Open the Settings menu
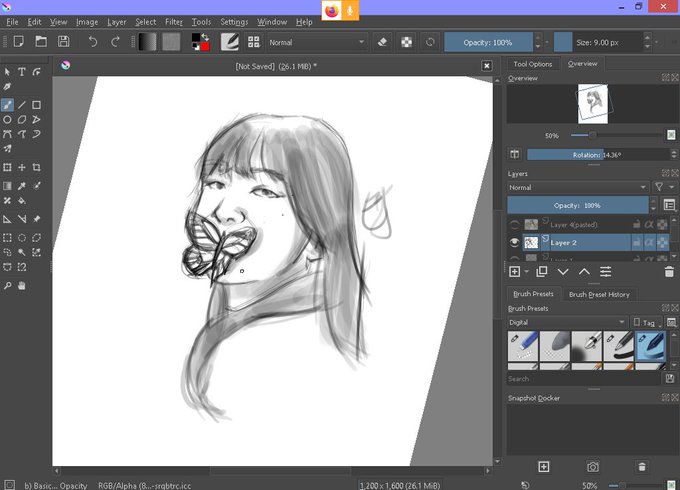This screenshot has height=490, width=680. click(x=234, y=22)
